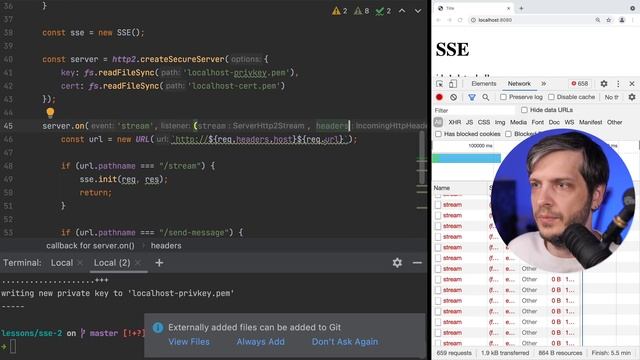
Task: Click the typo check indicator showing 2
Action: point(383,11)
